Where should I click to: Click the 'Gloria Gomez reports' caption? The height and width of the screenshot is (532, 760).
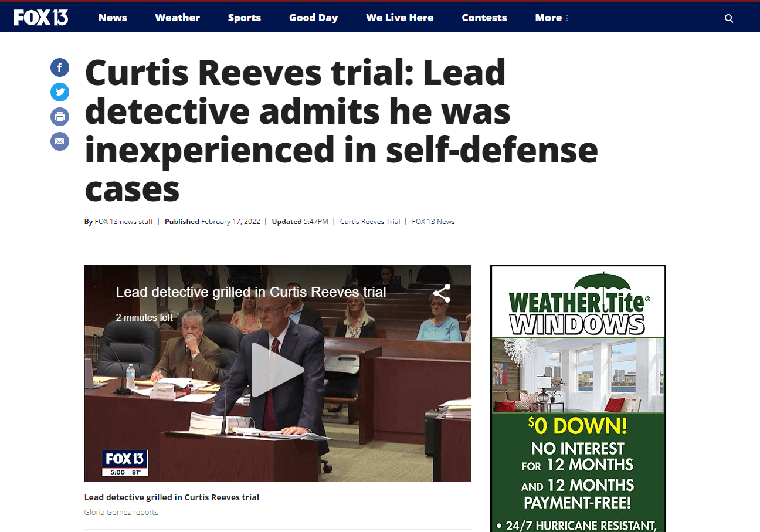pyautogui.click(x=121, y=512)
